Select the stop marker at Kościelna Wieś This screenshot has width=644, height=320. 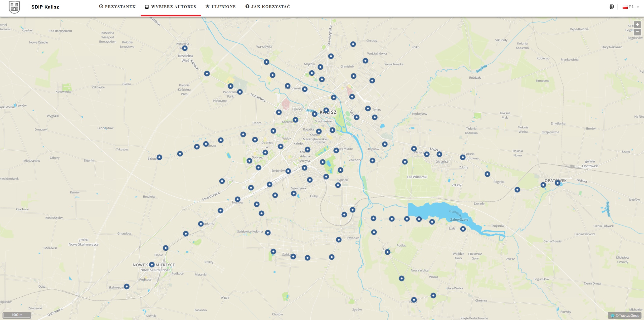(x=185, y=48)
